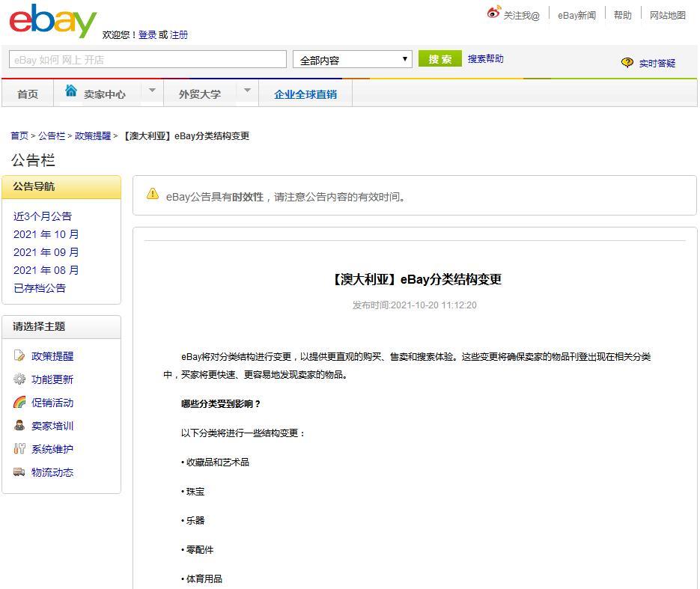Screen dimensions: 700x589
Task: Click the heading 哪些分类受到影响？
Action: 221,404
